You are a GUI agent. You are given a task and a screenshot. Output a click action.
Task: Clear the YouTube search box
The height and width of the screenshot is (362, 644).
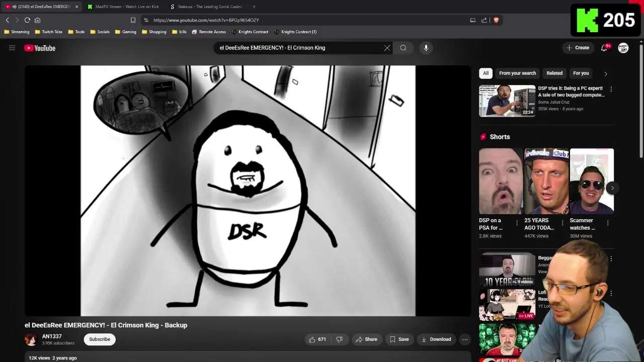387,48
